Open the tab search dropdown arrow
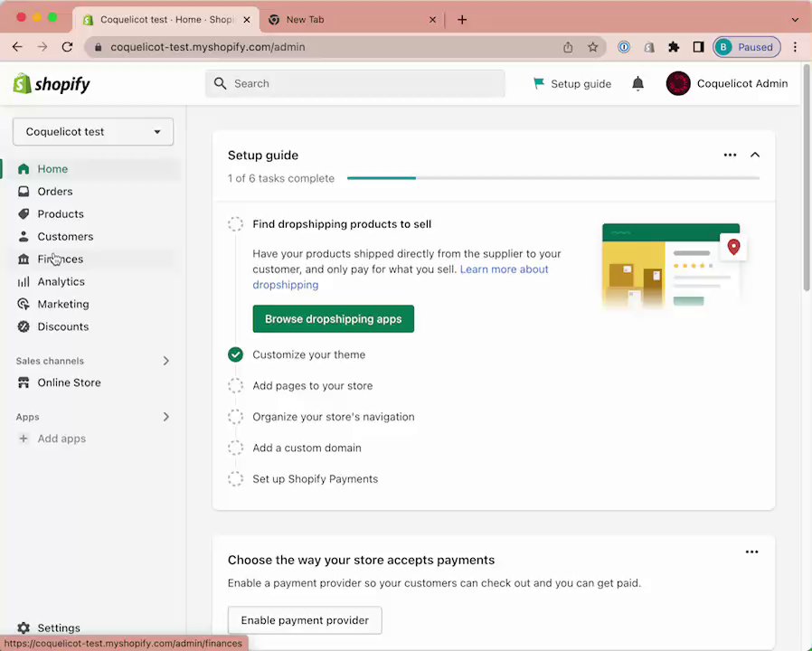Viewport: 812px width, 651px height. click(795, 20)
